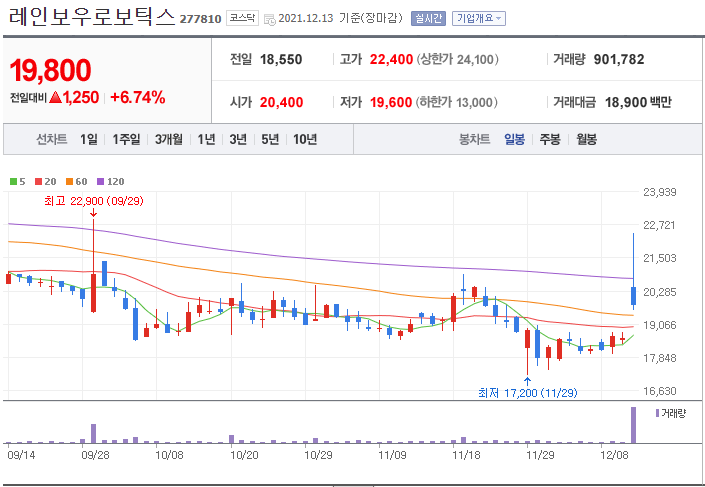The height and width of the screenshot is (487, 705).
Task: Select the 1주일 line chart tab
Action: 126,139
